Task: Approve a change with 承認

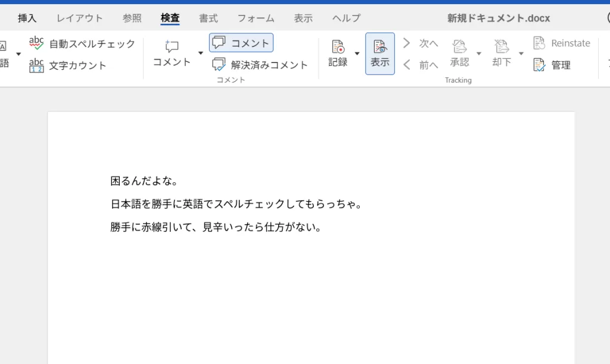Action: point(459,54)
